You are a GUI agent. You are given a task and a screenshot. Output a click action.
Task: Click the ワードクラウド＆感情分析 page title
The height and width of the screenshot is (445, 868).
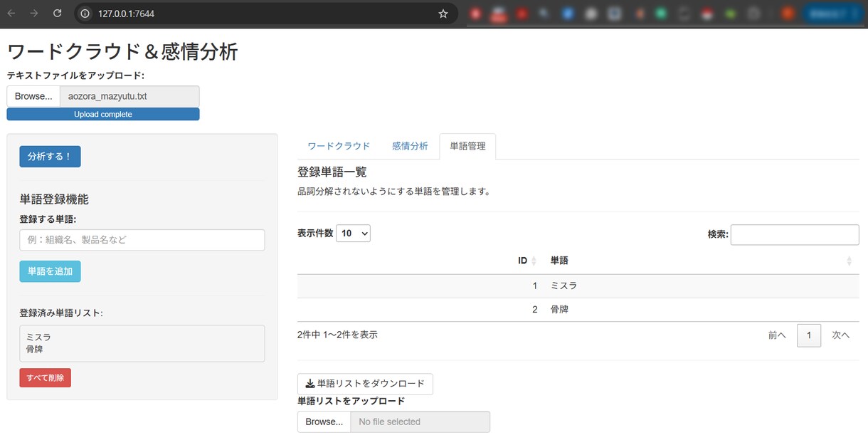click(122, 51)
